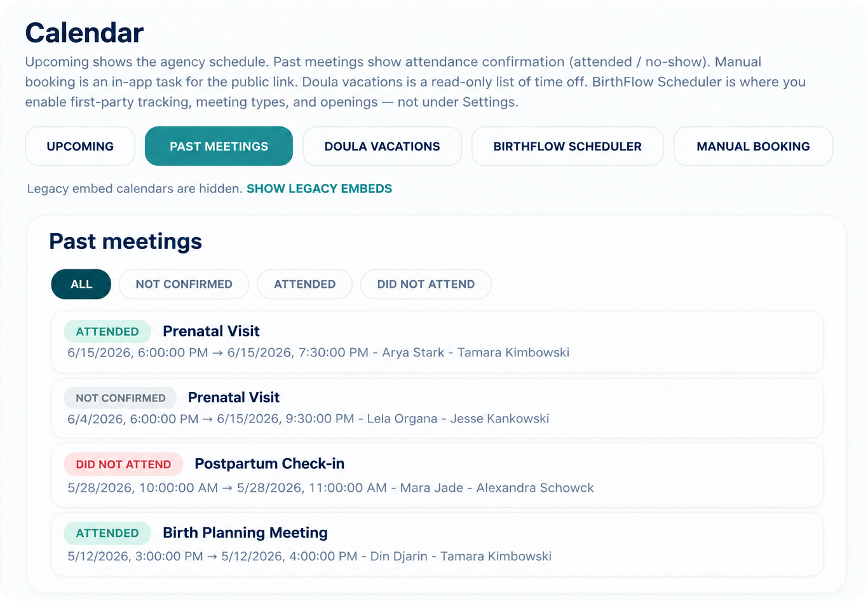
Task: Switch to the Upcoming tab
Action: (x=80, y=146)
